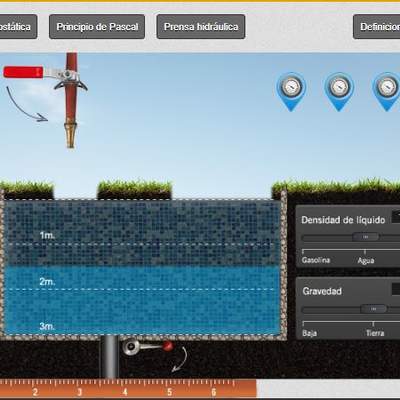Click the Densidad de líquido slider handle
The height and width of the screenshot is (400, 400).
pos(366,237)
